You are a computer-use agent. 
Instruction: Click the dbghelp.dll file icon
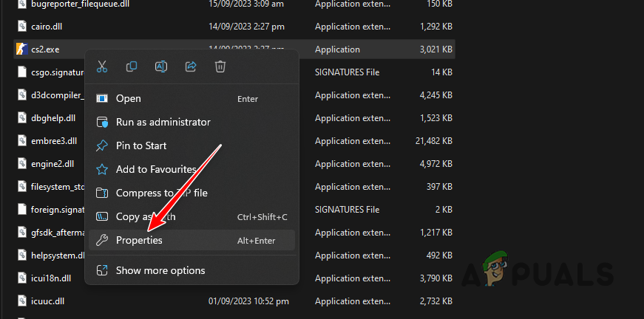[21, 118]
